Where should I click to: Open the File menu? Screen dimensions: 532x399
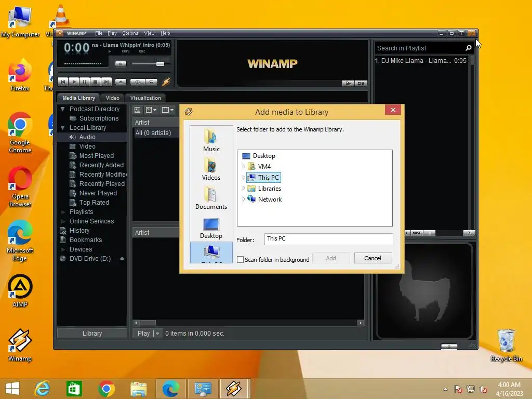pyautogui.click(x=99, y=33)
